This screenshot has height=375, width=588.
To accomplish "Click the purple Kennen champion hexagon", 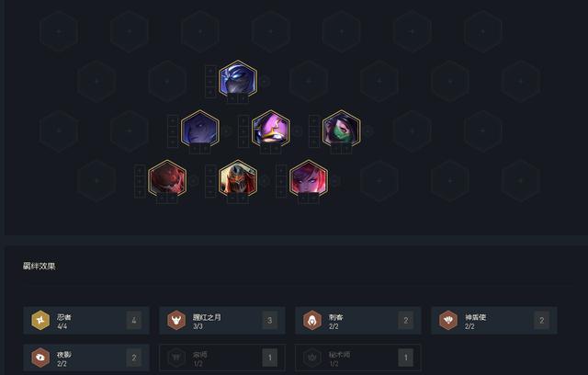I will click(271, 130).
